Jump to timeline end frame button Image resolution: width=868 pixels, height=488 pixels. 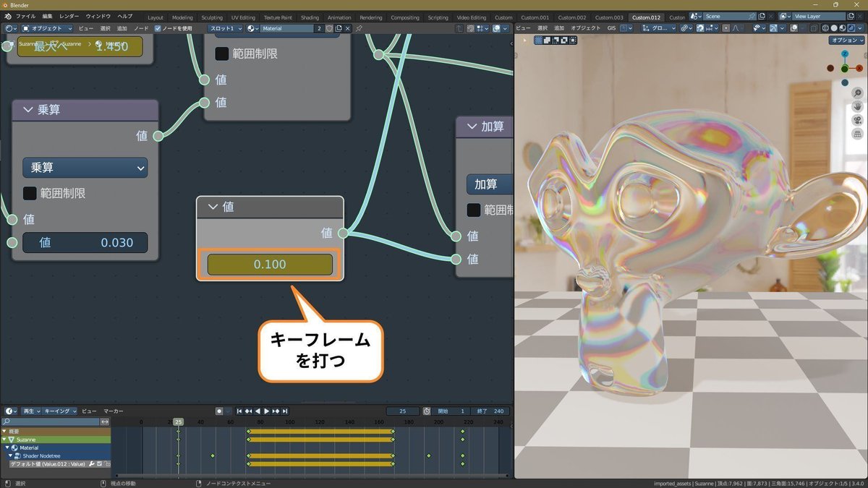point(285,411)
